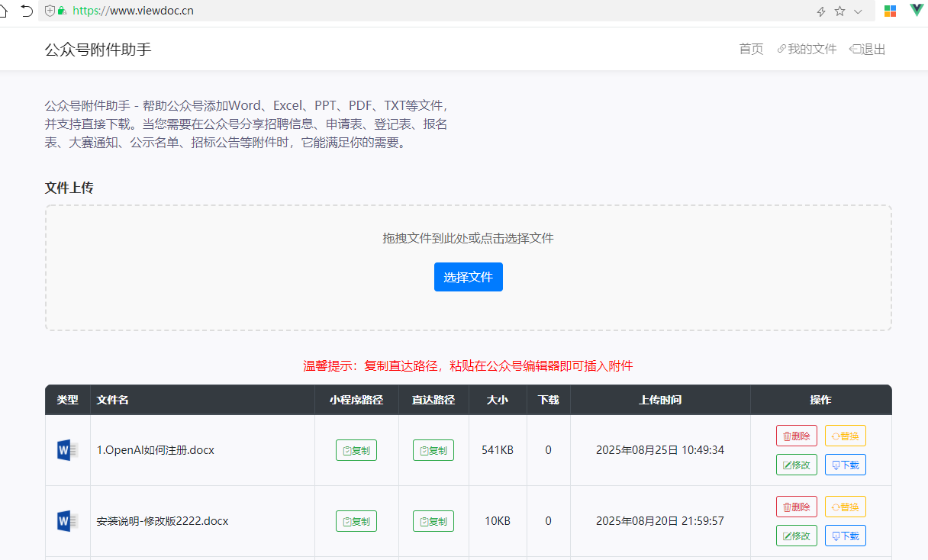Expand the dropdown arrow beside the star
Viewport: 928px width, 560px height.
(858, 11)
